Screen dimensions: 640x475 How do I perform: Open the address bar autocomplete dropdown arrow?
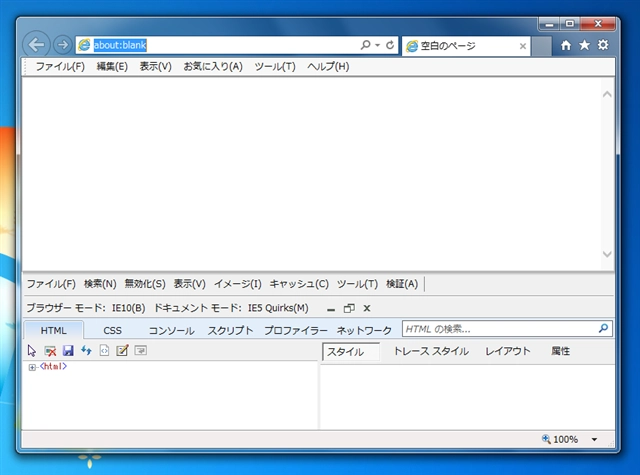378,45
